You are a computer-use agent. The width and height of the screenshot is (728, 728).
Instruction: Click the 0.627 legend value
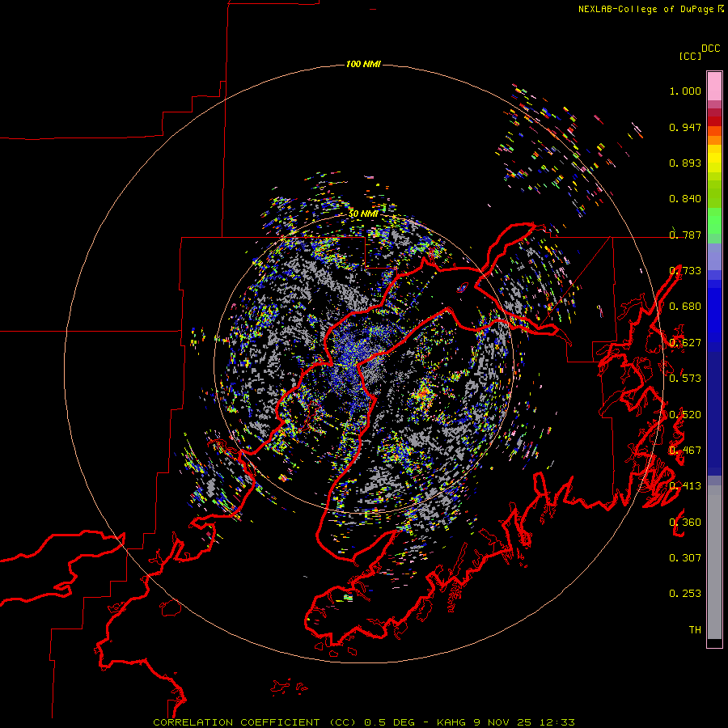[x=685, y=343]
